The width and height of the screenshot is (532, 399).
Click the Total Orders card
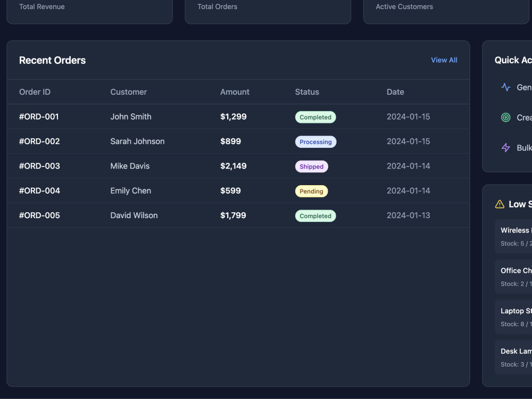click(x=268, y=12)
